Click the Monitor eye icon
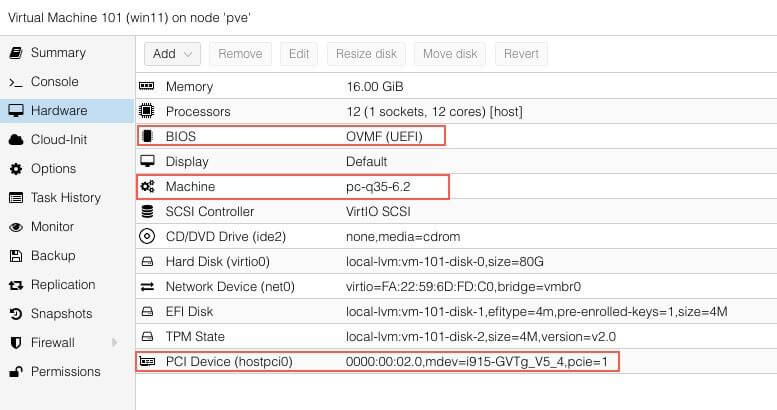This screenshot has width=777, height=410. 15,227
